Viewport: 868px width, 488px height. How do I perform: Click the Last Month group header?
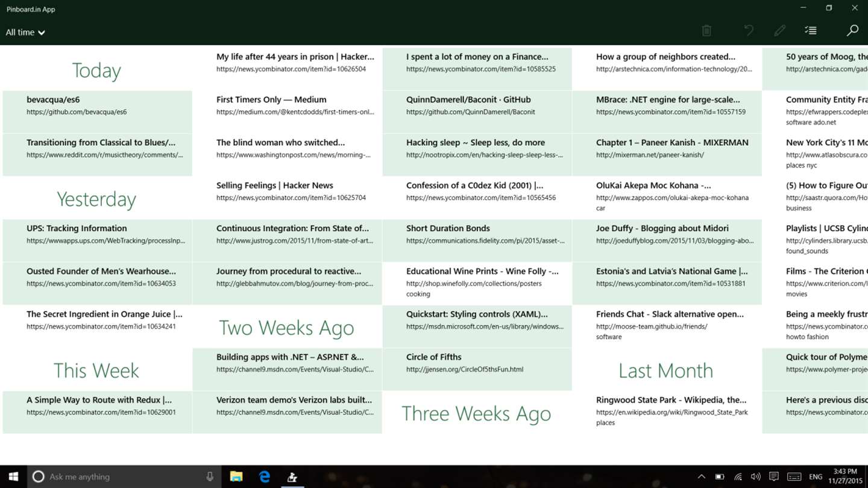(x=666, y=371)
